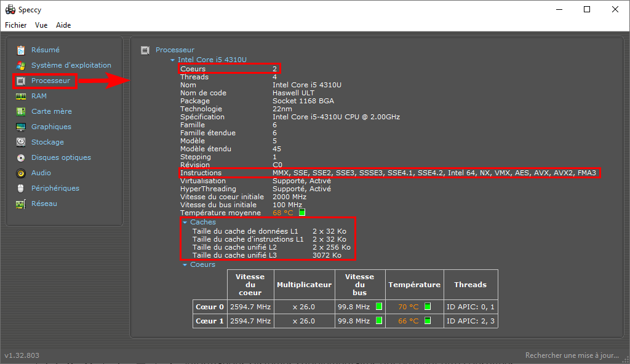630x364 pixels.
Task: Go to the Résumé section
Action: 46,50
